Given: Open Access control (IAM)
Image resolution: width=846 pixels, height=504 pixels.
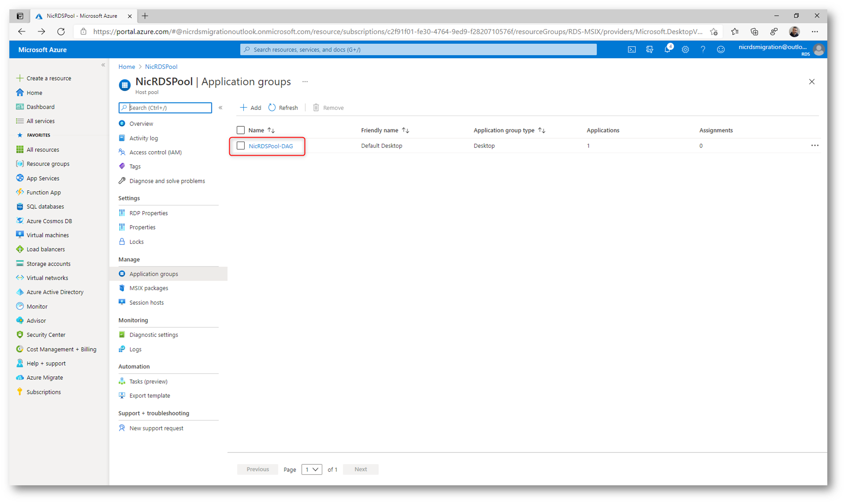Looking at the screenshot, I should tap(155, 153).
